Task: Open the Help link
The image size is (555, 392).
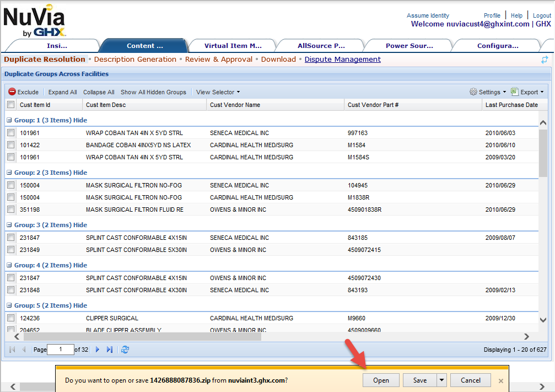Action: tap(516, 15)
